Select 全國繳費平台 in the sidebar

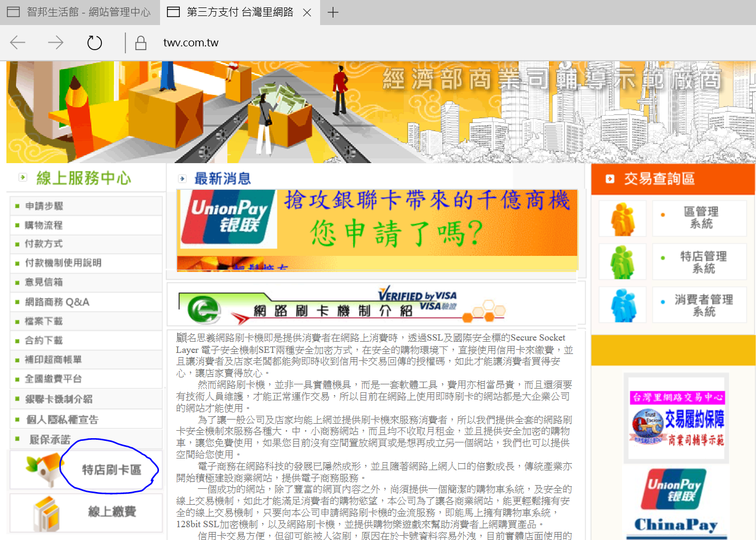[53, 379]
